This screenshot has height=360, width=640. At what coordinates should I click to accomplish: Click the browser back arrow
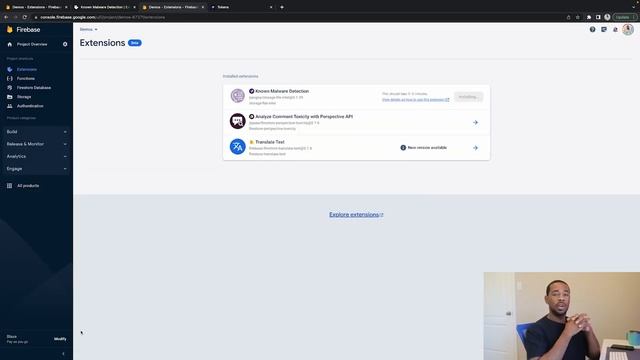click(6, 17)
